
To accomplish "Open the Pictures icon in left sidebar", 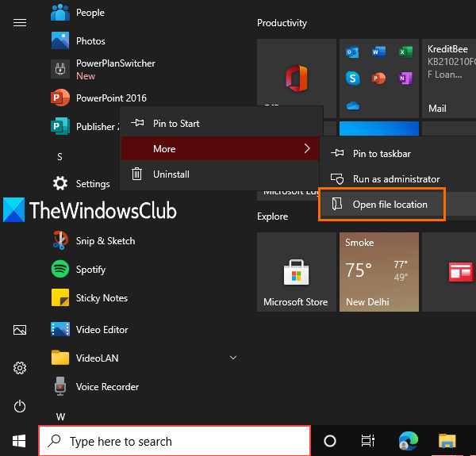I will pos(20,330).
